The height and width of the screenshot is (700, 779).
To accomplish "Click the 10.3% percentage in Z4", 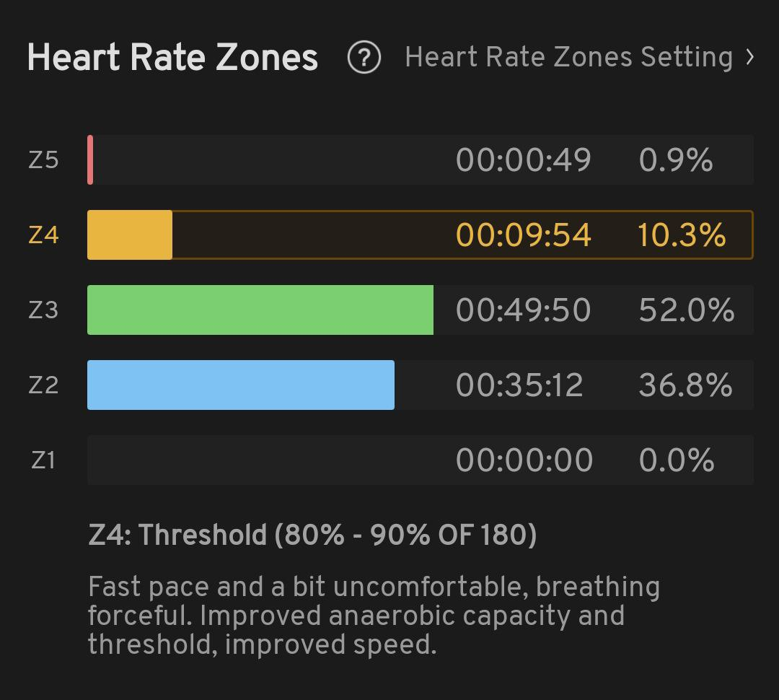I will [x=681, y=235].
